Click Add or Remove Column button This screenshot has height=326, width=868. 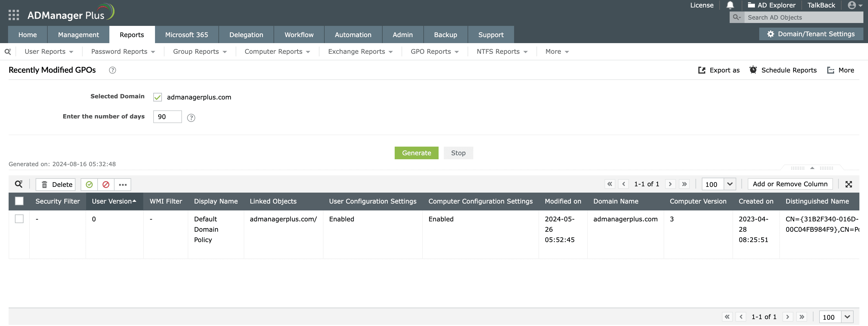coord(790,184)
